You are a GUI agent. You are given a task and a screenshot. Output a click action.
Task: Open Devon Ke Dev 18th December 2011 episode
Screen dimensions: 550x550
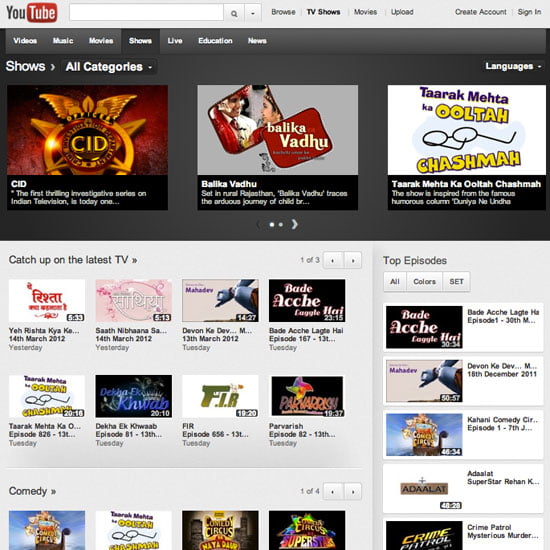click(463, 381)
